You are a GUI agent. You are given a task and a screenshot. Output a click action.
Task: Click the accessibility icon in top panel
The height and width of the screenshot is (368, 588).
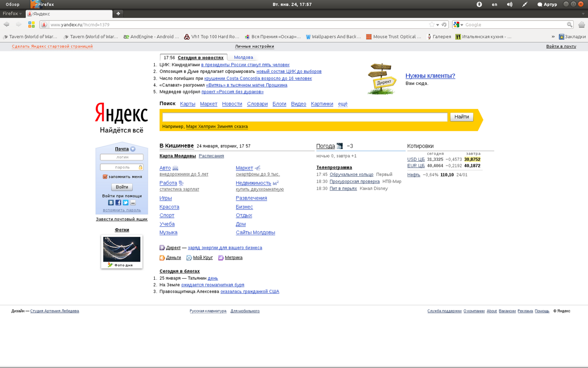click(479, 4)
